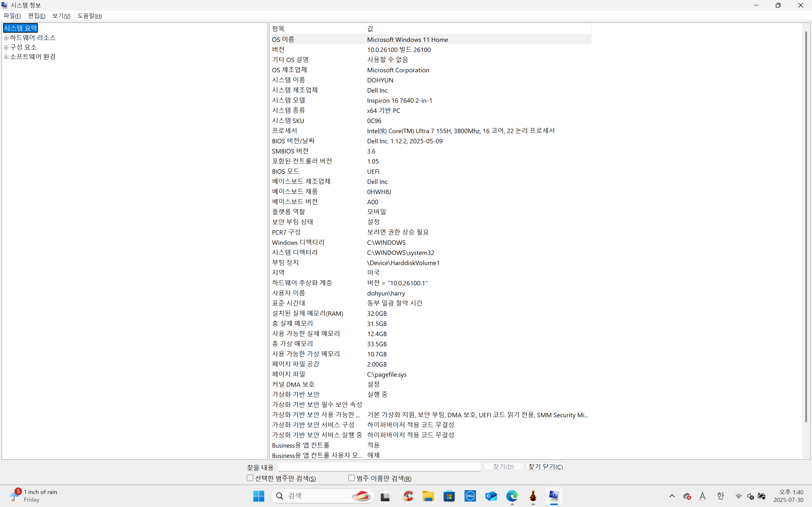The width and height of the screenshot is (812, 507).
Task: Open File Explorer from the taskbar
Action: 428,496
